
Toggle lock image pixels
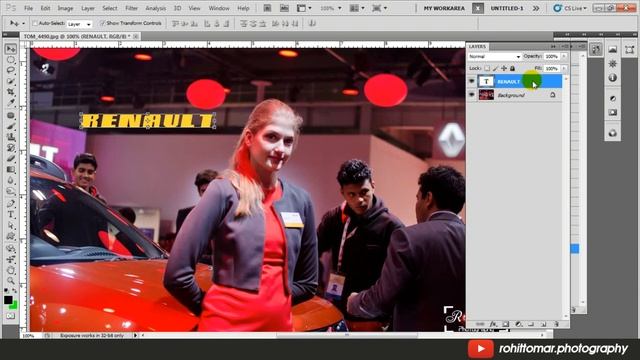coord(496,69)
